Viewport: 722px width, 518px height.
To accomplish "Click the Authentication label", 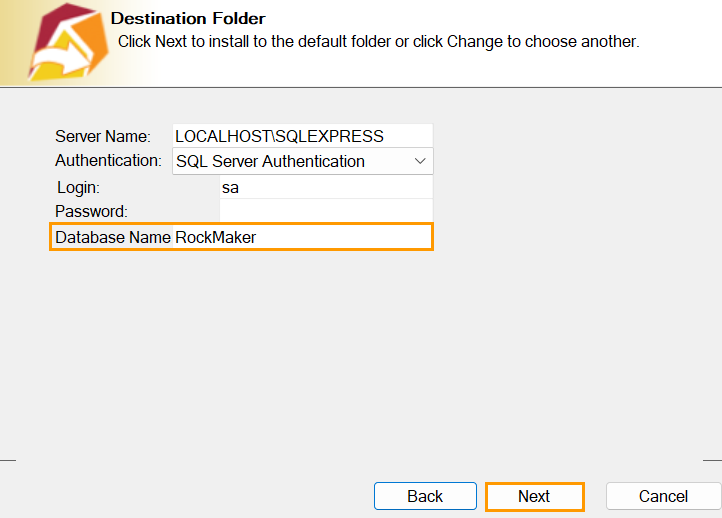I will click(108, 160).
